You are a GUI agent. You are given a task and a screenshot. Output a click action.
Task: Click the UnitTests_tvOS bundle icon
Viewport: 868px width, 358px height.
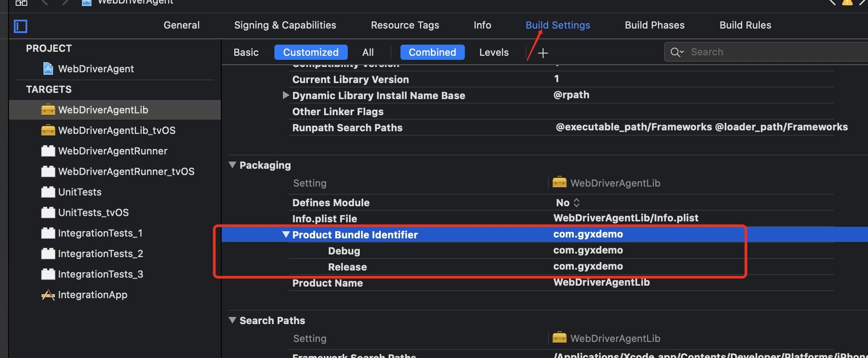pos(48,212)
